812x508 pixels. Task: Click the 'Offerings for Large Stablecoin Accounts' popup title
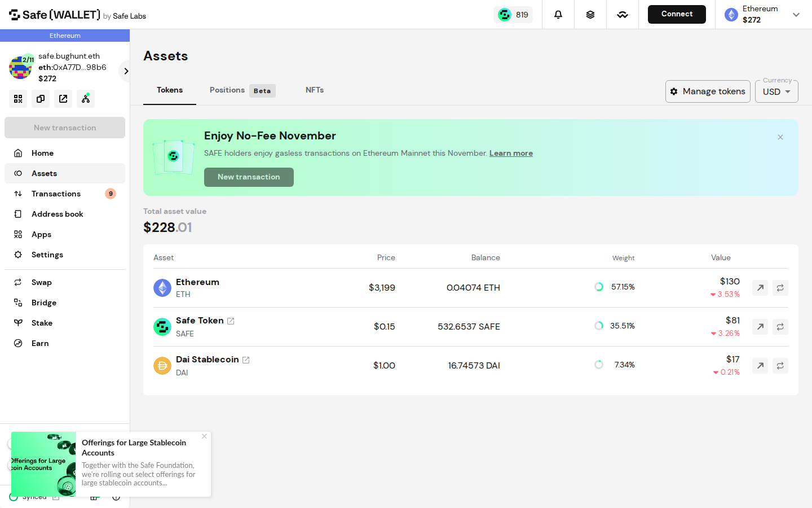[x=134, y=448]
